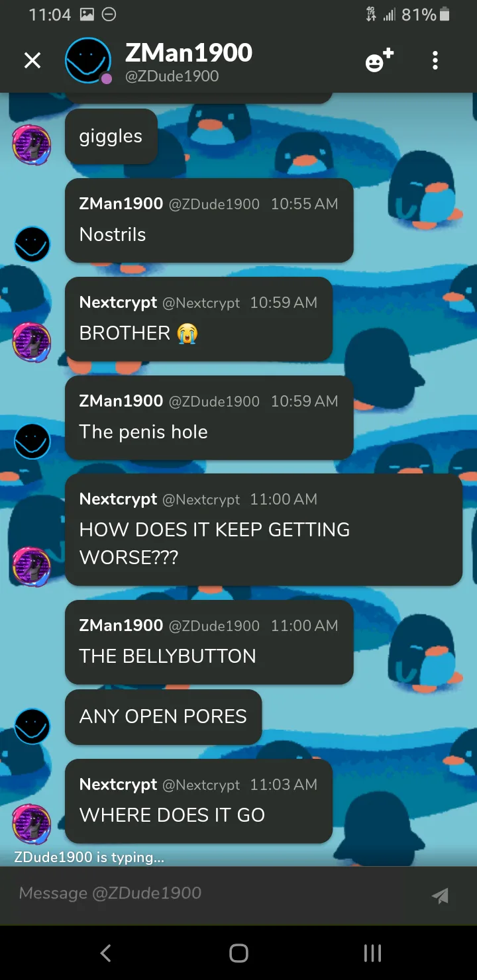Open the three-dot overflow menu
This screenshot has height=980, width=477.
coord(435,61)
